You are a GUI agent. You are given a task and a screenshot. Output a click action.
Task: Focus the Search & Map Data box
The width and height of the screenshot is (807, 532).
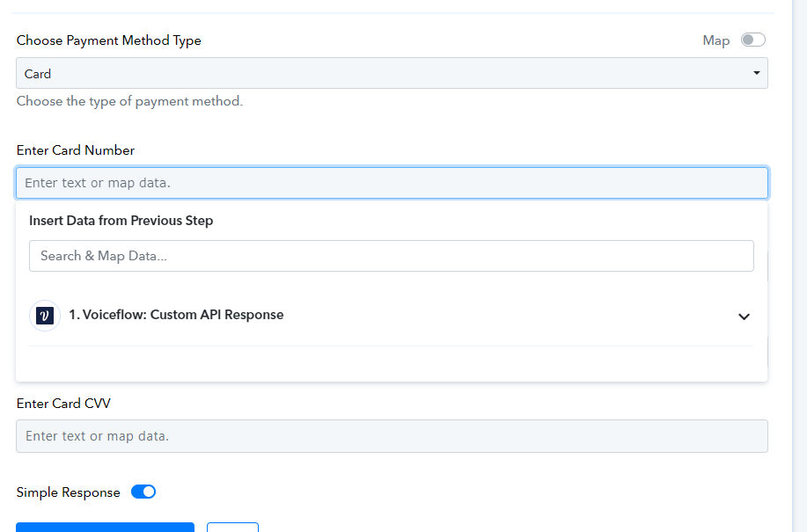[391, 256]
